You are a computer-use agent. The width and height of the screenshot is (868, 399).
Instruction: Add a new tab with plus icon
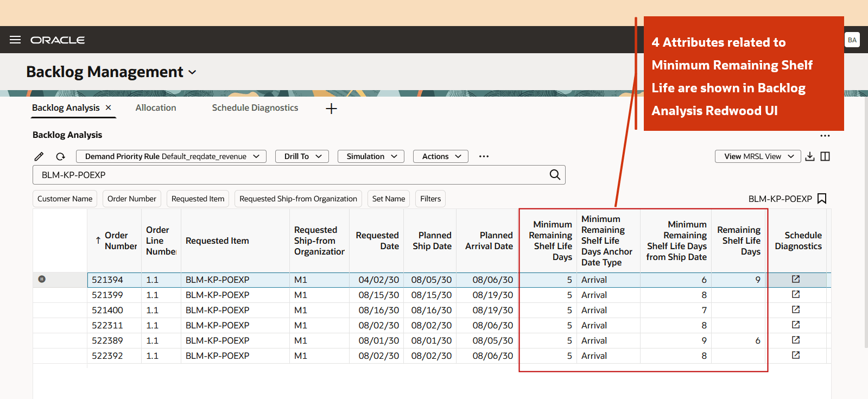(331, 109)
